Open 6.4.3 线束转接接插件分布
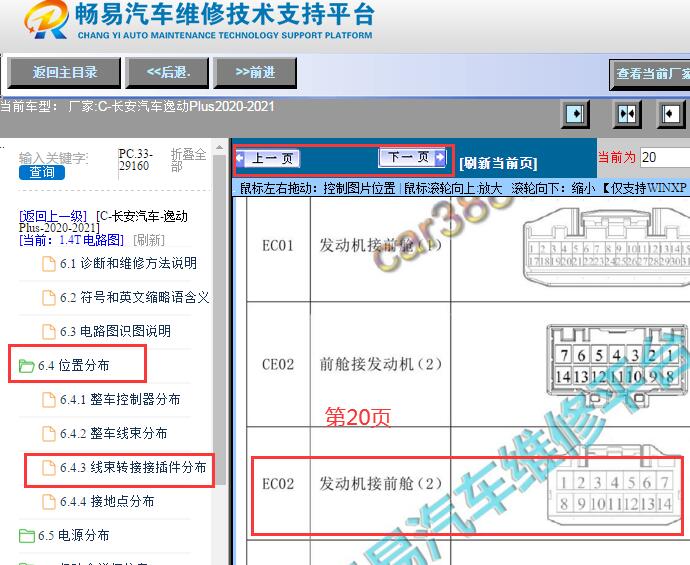 coord(133,467)
